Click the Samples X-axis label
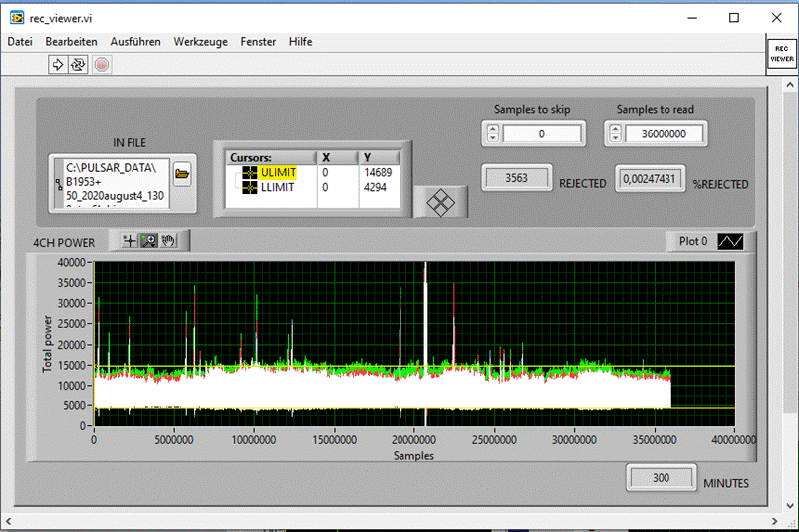This screenshot has width=799, height=532. pos(413,456)
